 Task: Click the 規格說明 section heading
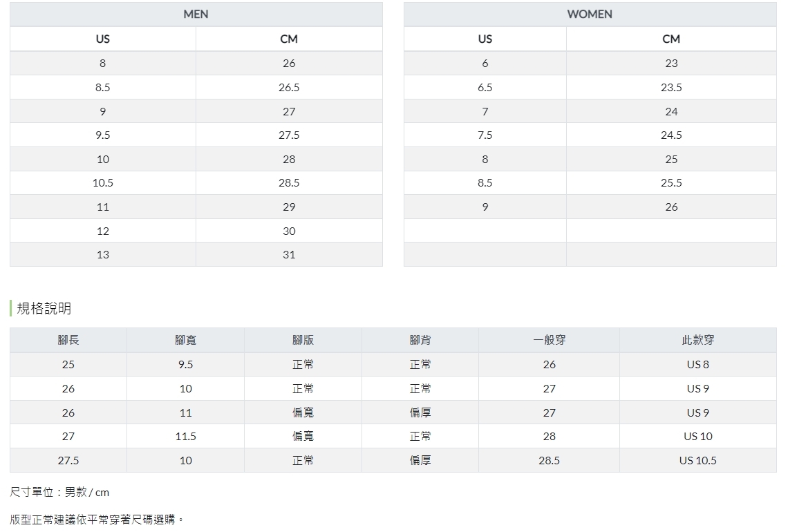44,309
